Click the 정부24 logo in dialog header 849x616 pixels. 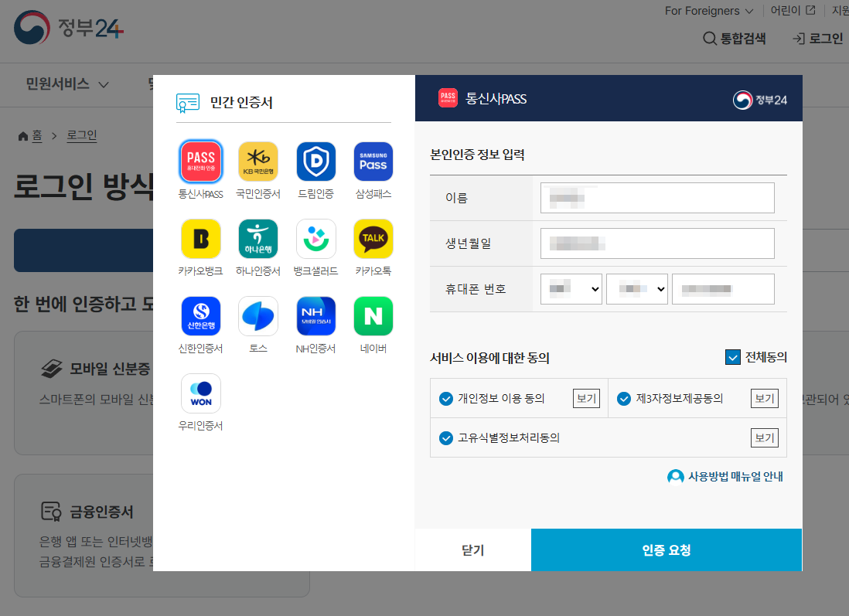tap(759, 100)
